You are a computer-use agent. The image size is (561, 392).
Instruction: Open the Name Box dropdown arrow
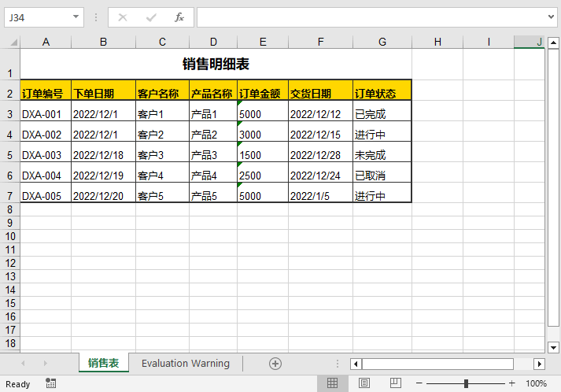(76, 17)
